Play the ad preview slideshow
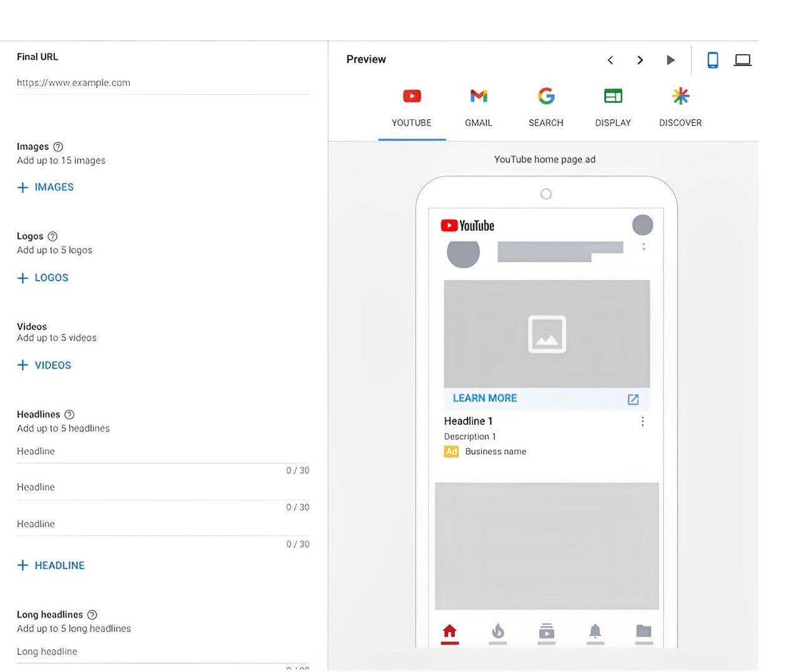Viewport: 799px width, 672px height. coord(670,60)
